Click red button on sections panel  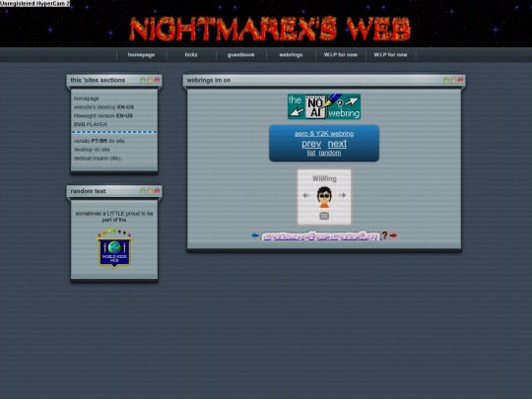click(x=157, y=80)
